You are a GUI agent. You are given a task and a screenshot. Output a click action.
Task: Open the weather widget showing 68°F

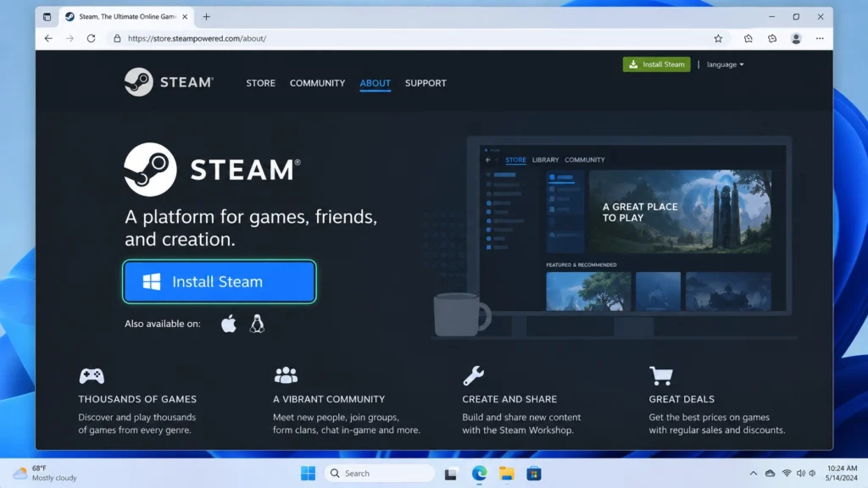coord(46,473)
